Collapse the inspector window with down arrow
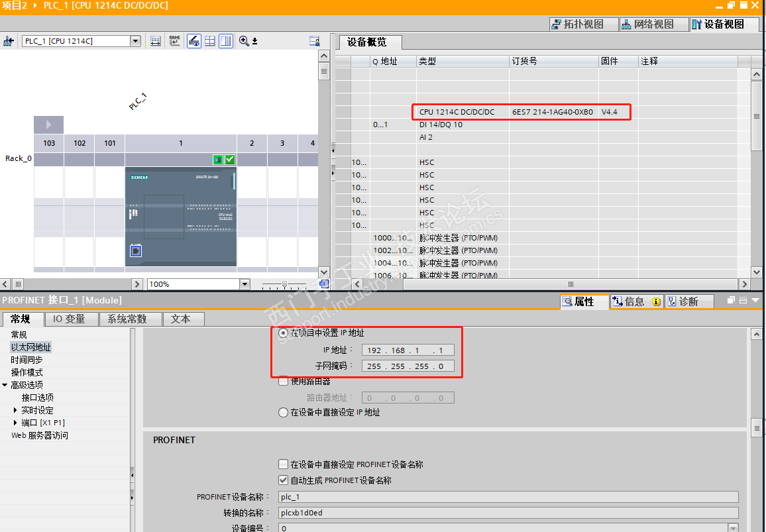This screenshot has height=532, width=766. click(x=755, y=300)
